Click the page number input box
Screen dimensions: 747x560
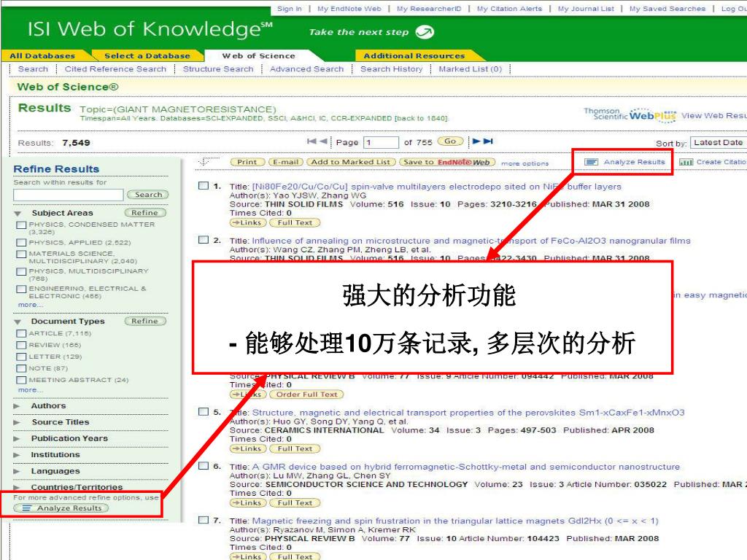point(381,142)
